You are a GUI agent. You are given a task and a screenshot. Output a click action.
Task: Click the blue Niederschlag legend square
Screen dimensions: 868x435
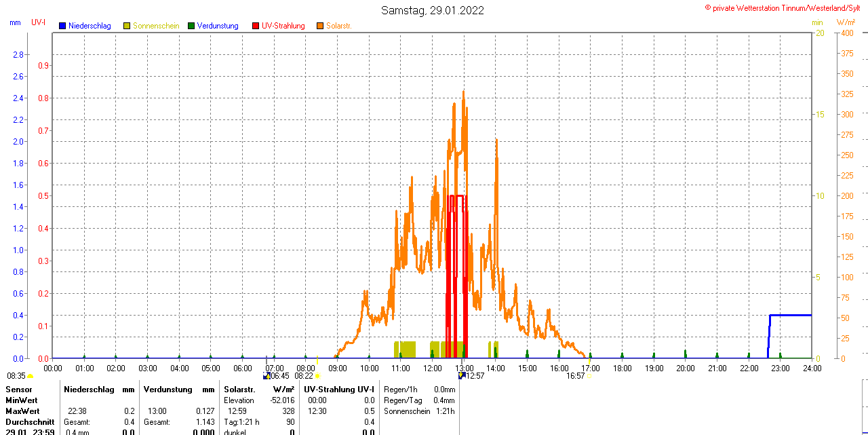tap(62, 26)
